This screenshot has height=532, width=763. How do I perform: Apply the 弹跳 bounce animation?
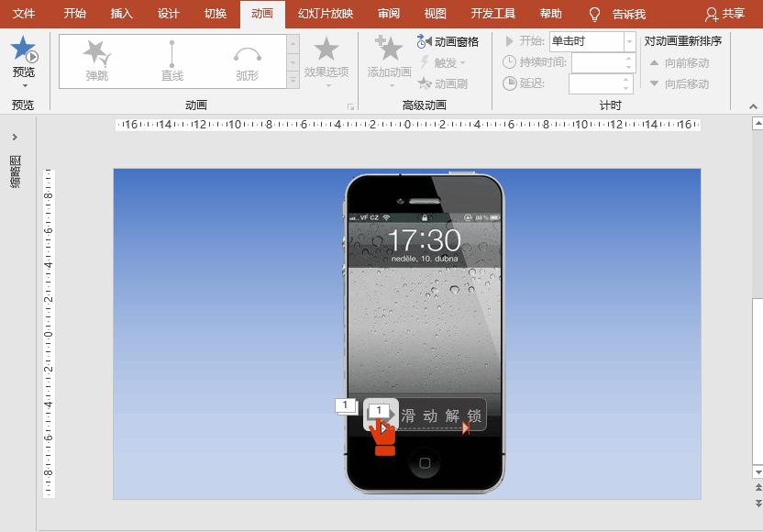tap(95, 55)
